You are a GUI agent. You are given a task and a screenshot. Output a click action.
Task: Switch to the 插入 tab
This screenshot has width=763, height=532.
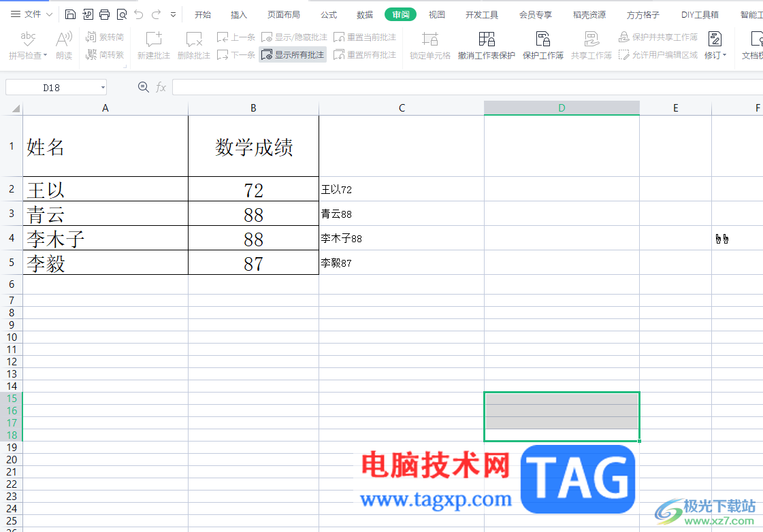tap(238, 14)
